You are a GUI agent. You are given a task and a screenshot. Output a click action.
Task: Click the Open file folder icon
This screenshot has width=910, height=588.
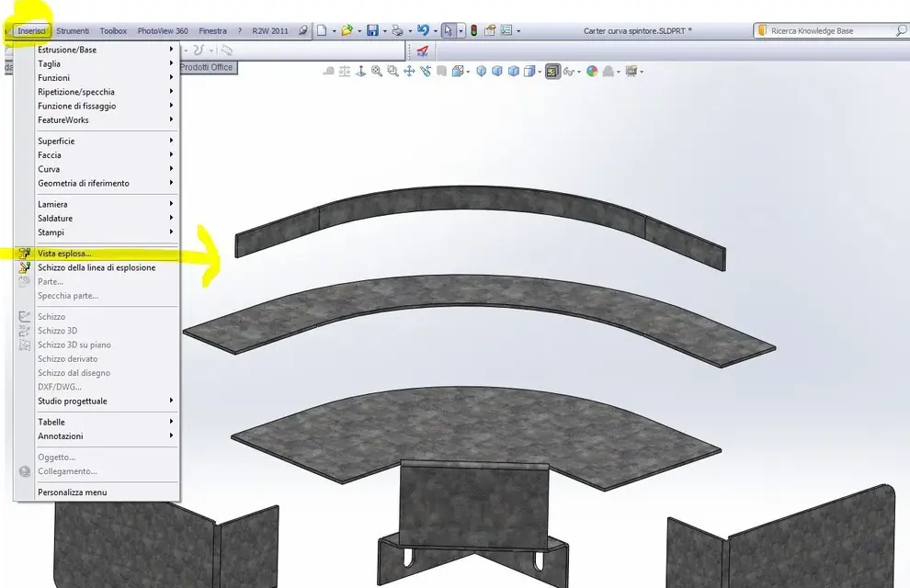tap(347, 30)
